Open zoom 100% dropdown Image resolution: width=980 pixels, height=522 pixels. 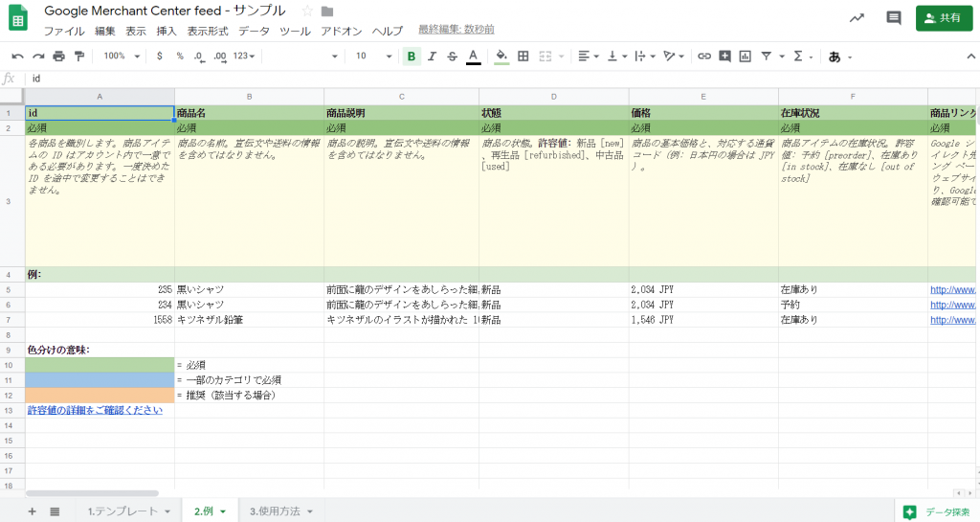pos(122,57)
